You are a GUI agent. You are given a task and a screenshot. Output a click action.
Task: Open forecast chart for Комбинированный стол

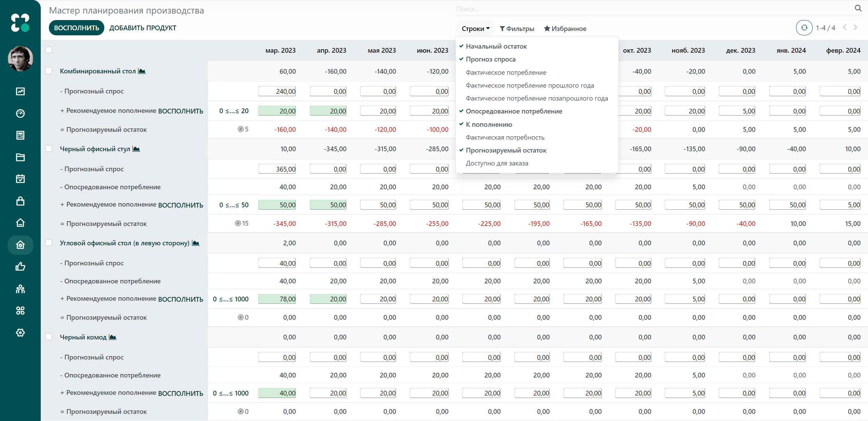point(142,71)
